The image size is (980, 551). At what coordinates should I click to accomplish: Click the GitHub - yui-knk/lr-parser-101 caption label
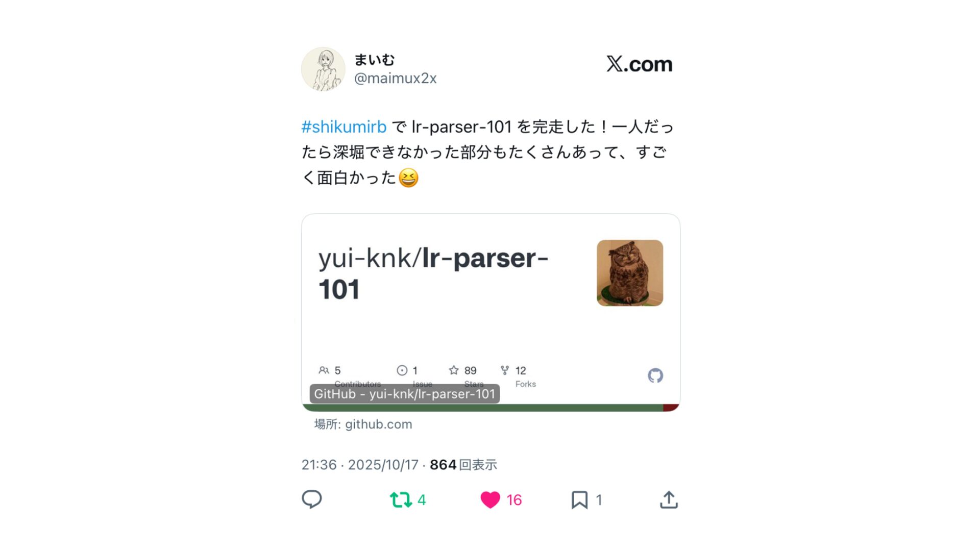pos(405,394)
